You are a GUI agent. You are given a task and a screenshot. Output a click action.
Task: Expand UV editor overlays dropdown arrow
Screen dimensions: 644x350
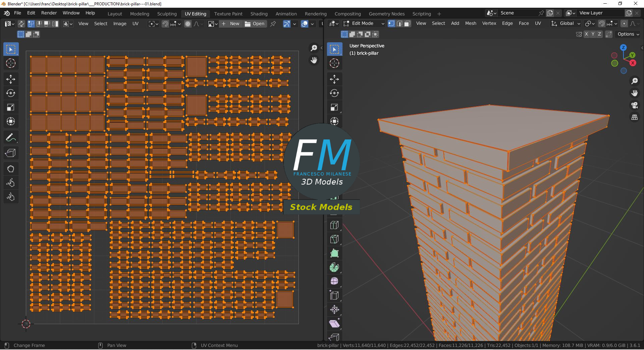point(312,24)
